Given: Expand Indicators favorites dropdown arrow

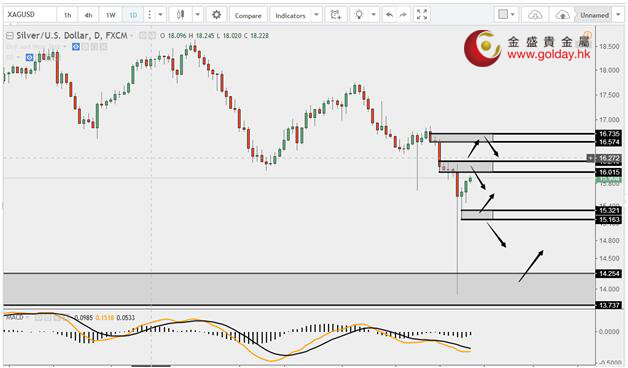Looking at the screenshot, I should point(316,15).
